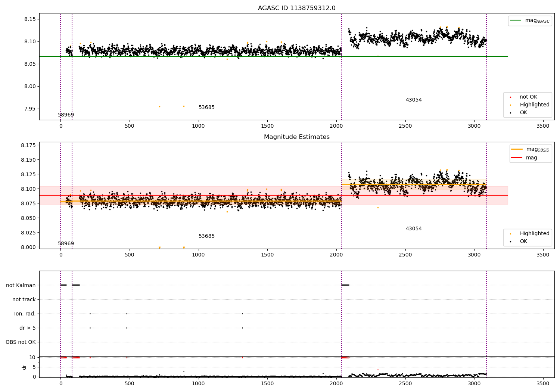
Task: Click y-tick '8.175' on Magnitude Estimates plot
Action: pos(28,145)
